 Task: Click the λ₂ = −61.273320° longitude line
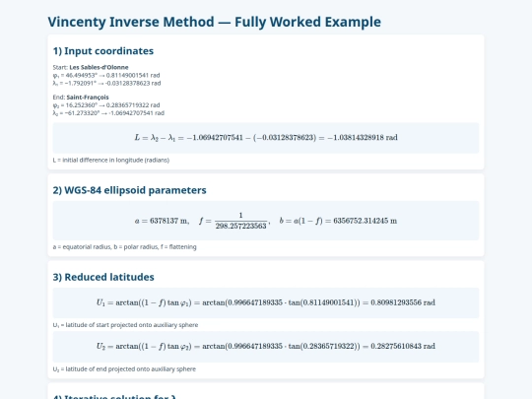[108, 113]
